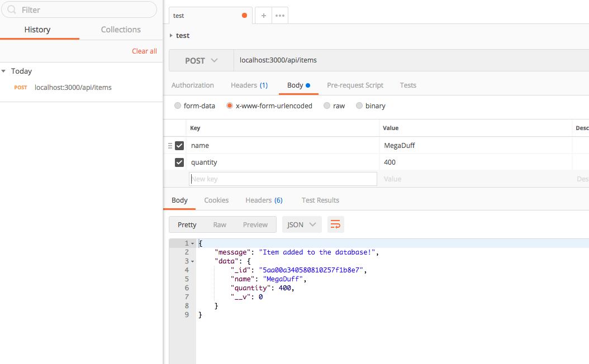Click the _id value in response
Image resolution: width=589 pixels, height=364 pixels.
[311, 270]
